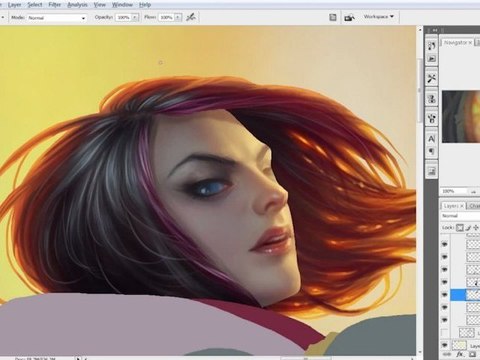Click the Add layer style fx icon
This screenshot has width=480, height=360.
(460, 354)
